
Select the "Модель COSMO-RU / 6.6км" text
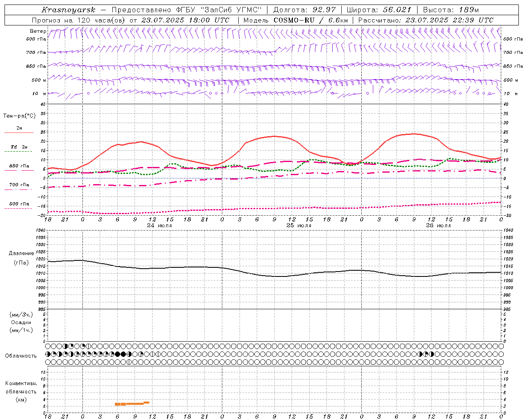coord(295,20)
